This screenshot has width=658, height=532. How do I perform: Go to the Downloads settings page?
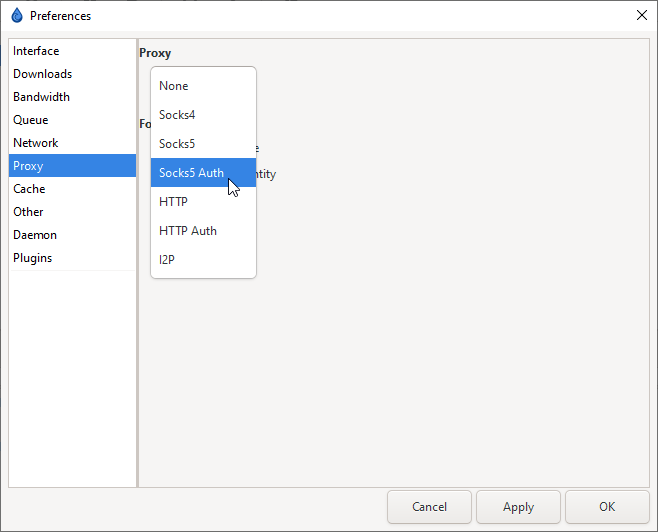[x=42, y=74]
